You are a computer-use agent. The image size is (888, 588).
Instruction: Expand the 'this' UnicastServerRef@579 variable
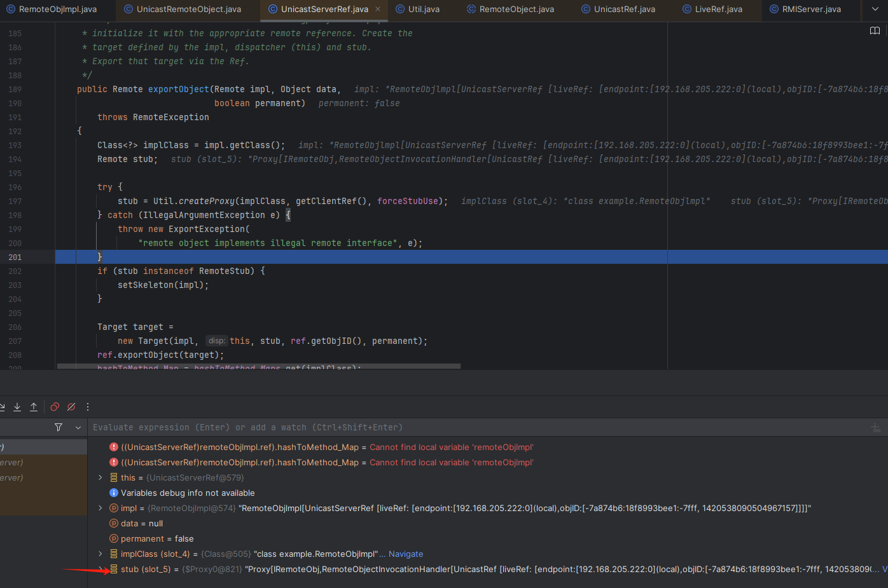point(101,477)
